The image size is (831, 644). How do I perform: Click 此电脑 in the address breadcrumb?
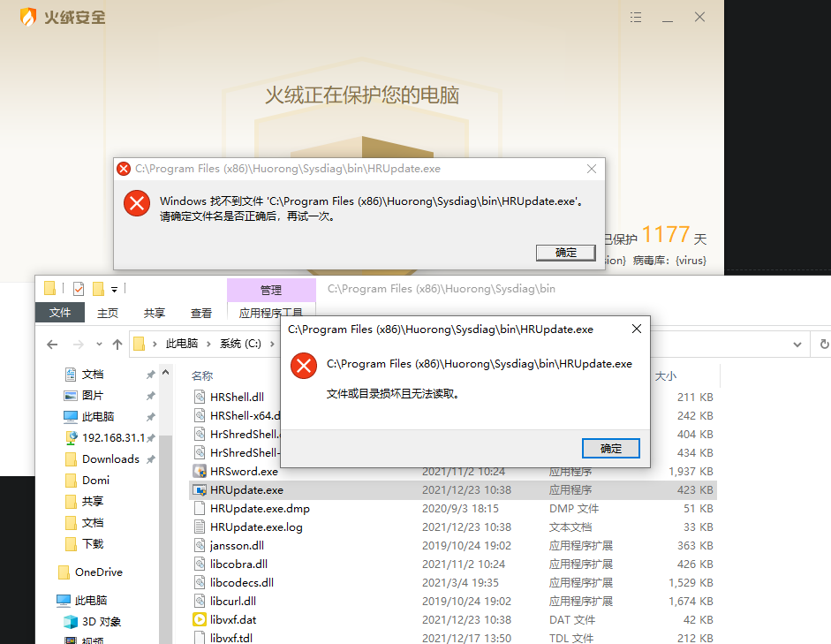tap(182, 344)
